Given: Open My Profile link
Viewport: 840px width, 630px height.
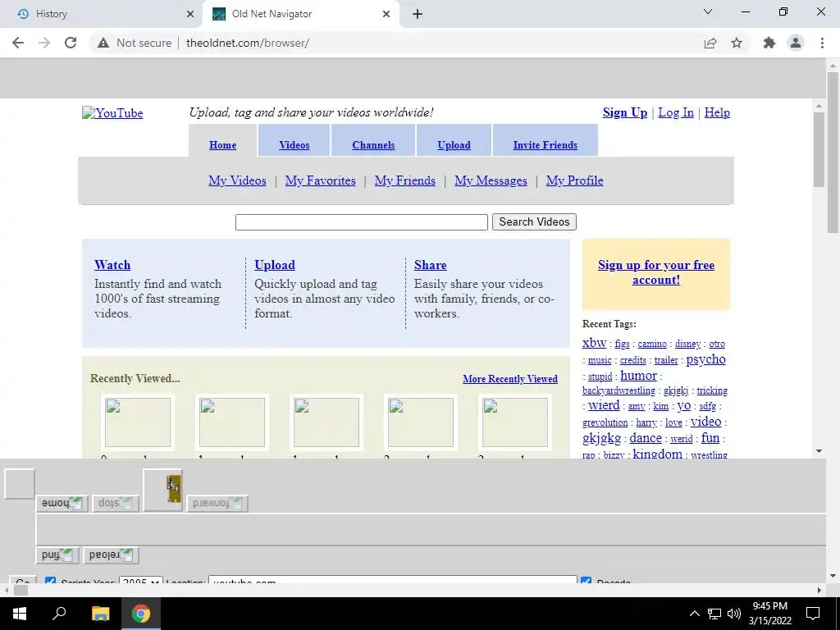Looking at the screenshot, I should point(574,180).
